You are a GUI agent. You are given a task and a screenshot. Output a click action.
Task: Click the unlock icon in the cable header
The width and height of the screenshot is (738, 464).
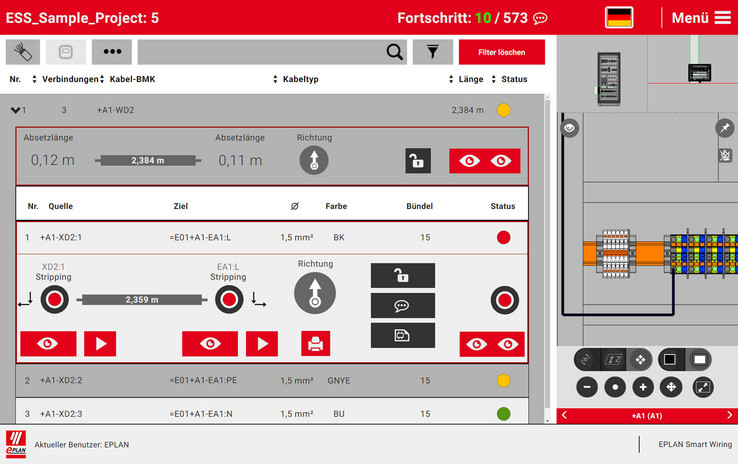(x=417, y=161)
